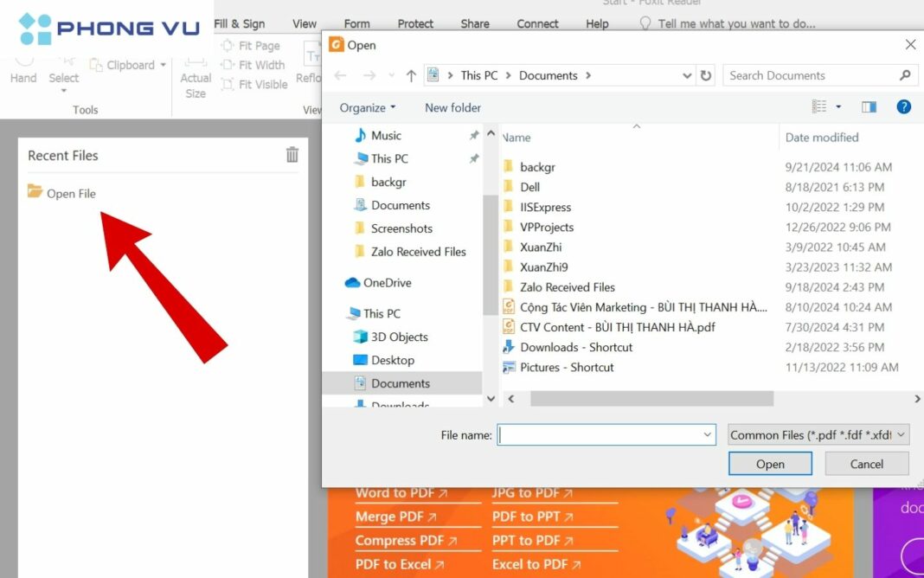The image size is (924, 578).
Task: Click the Merge PDF link on banner
Action: [x=395, y=517]
